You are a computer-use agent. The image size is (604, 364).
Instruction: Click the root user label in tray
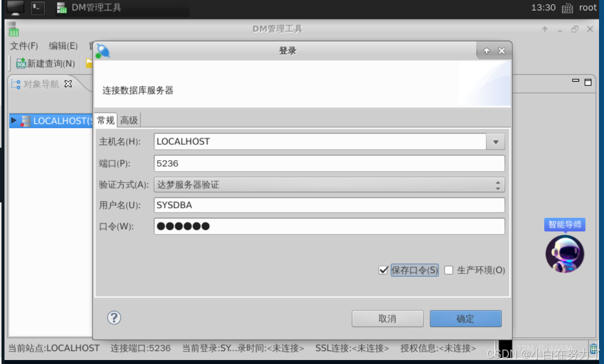coord(588,7)
